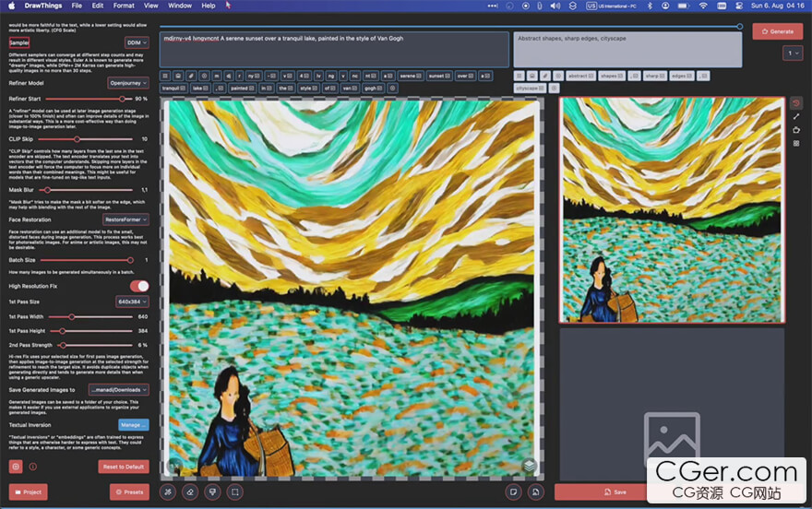Click the Manage button for Textual Inversion

[x=134, y=425]
